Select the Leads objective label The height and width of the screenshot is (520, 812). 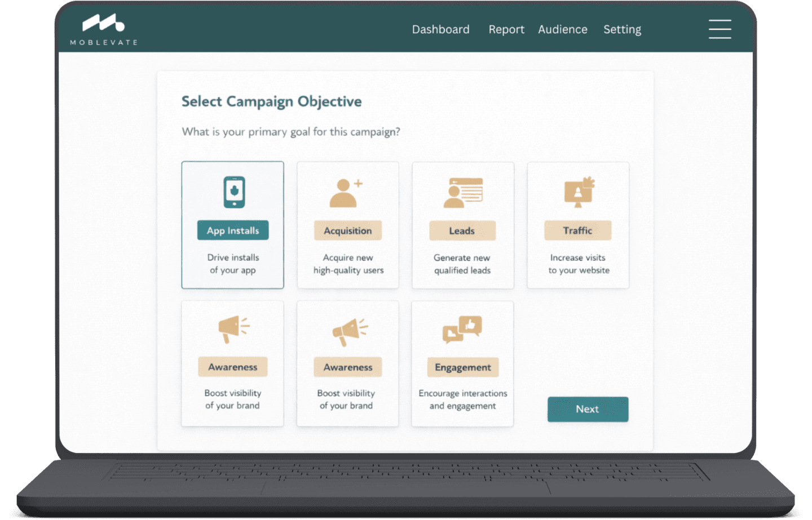click(462, 230)
